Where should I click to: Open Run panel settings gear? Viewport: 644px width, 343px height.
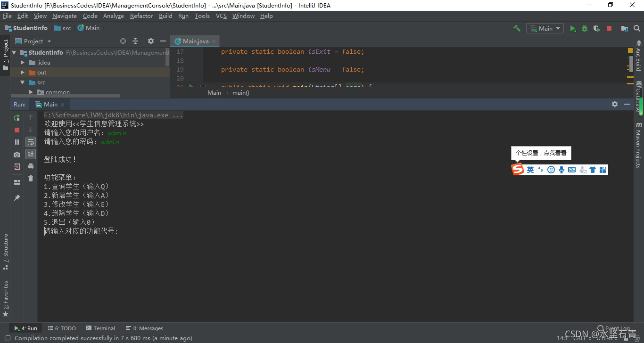615,104
